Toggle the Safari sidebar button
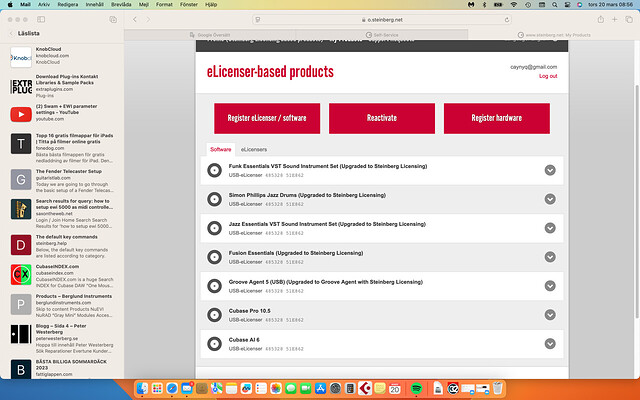The width and height of the screenshot is (640, 400). click(41, 19)
